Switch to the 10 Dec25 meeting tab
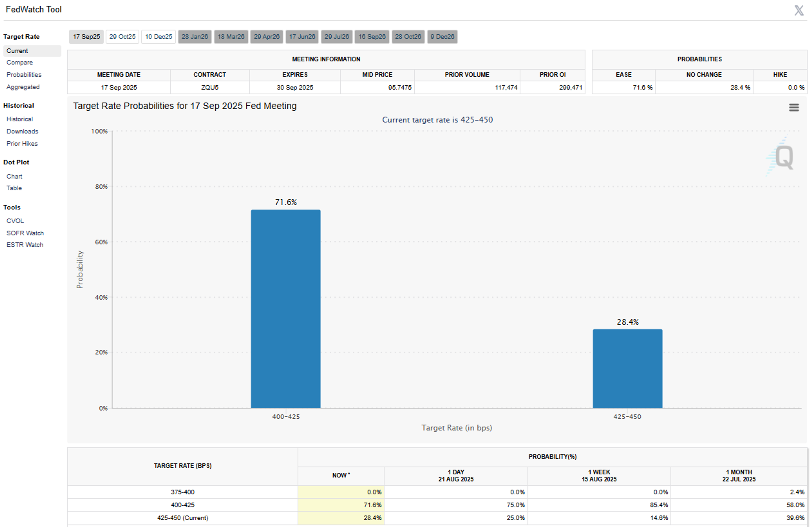Image resolution: width=812 pixels, height=527 pixels. (159, 37)
